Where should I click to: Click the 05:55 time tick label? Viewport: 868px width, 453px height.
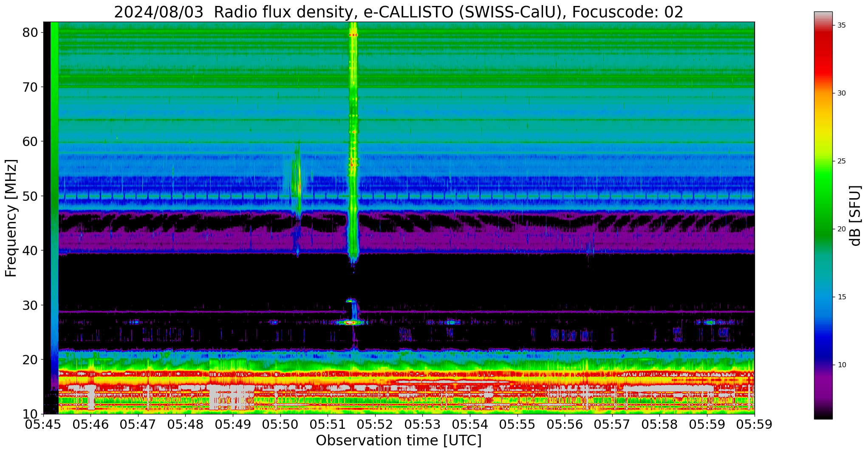pyautogui.click(x=517, y=425)
